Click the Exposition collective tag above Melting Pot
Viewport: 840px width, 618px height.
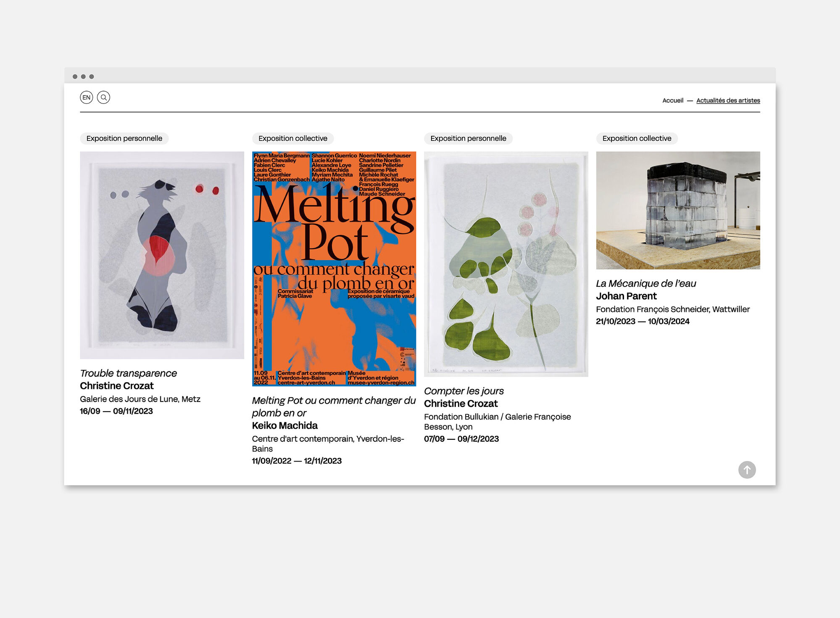[x=292, y=138]
